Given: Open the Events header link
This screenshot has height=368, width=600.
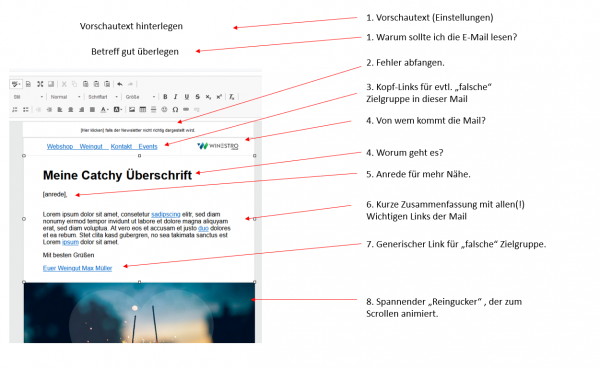Looking at the screenshot, I should tap(148, 147).
